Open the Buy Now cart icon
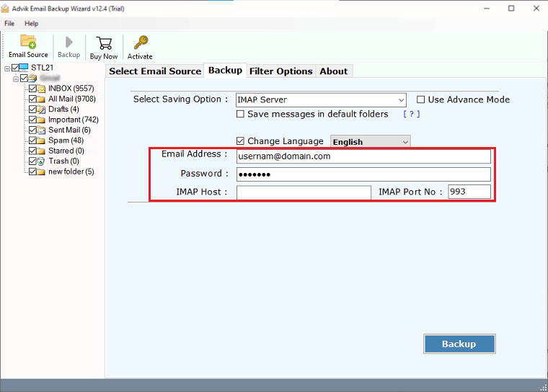The image size is (548, 392). coord(104,43)
